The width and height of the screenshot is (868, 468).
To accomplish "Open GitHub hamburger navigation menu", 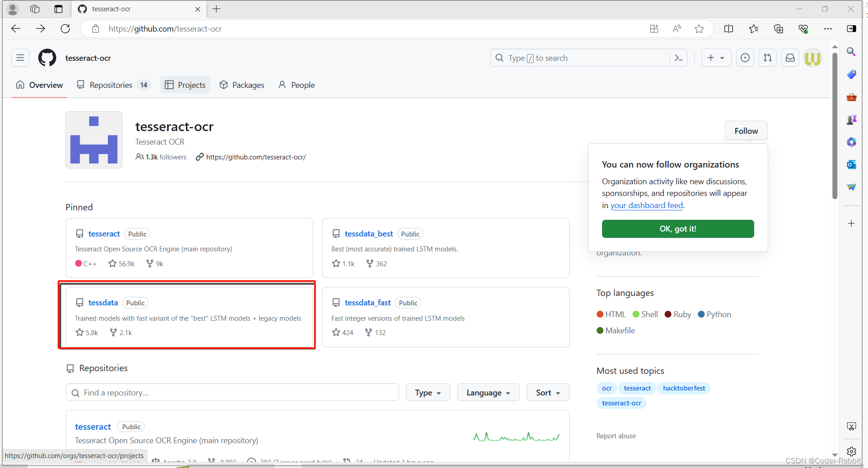I will (20, 58).
